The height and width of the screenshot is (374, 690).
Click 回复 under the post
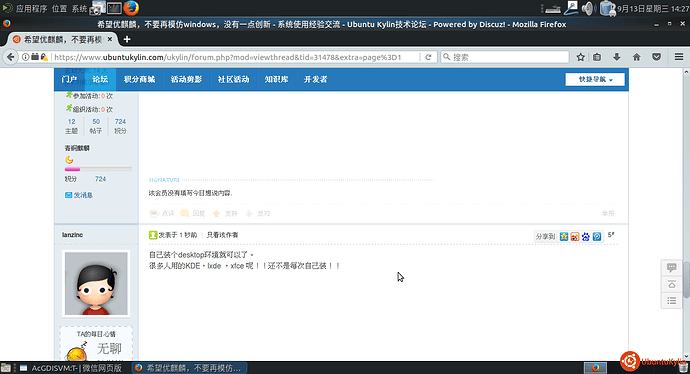[193, 213]
